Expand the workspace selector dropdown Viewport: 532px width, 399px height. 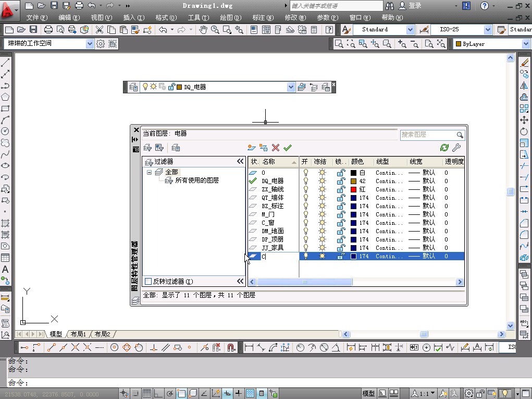pos(90,44)
